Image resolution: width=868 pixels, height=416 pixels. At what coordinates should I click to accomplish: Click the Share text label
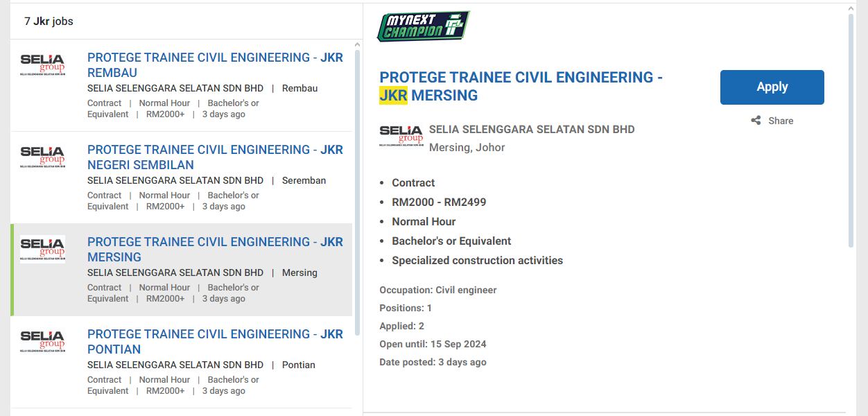pos(781,121)
